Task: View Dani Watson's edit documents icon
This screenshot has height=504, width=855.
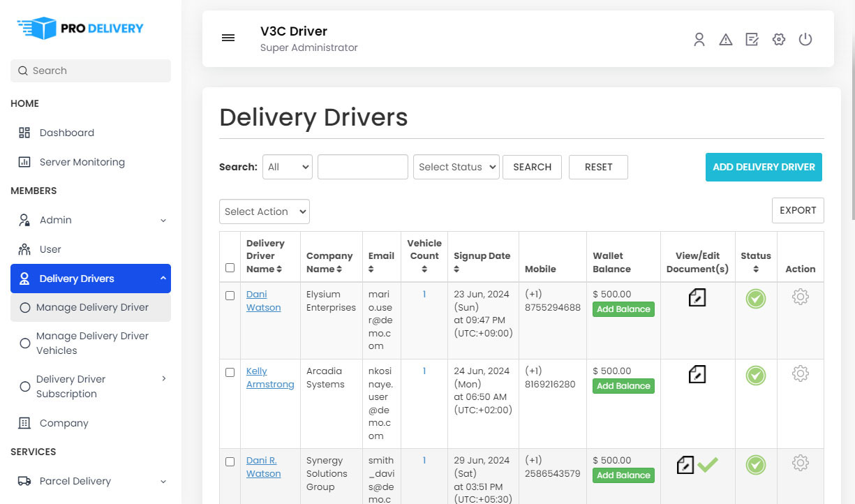Action: tap(697, 297)
